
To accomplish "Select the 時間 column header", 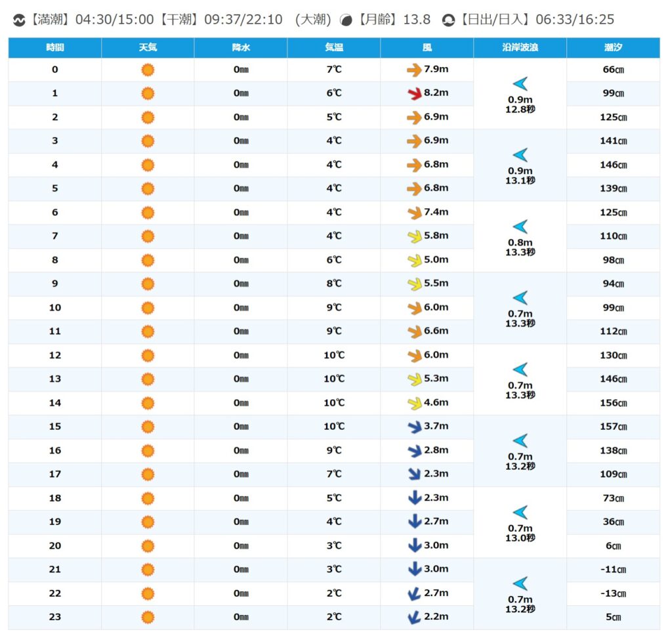I will click(55, 48).
